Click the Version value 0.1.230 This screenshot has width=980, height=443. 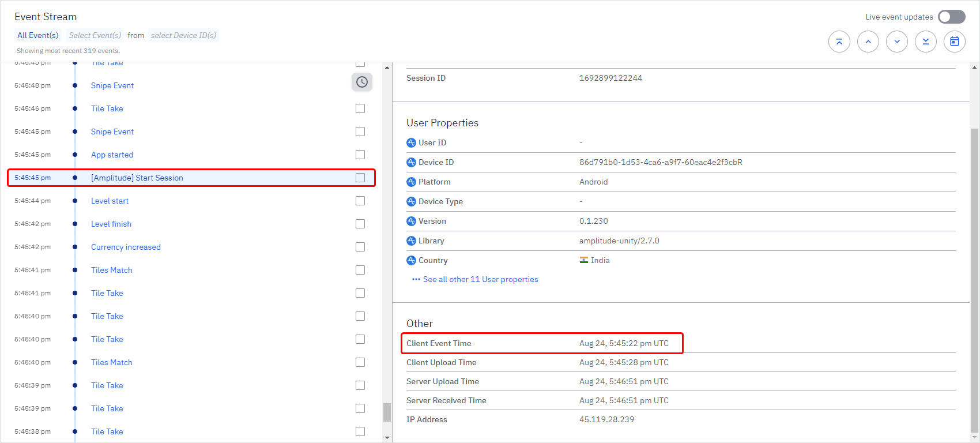click(593, 221)
